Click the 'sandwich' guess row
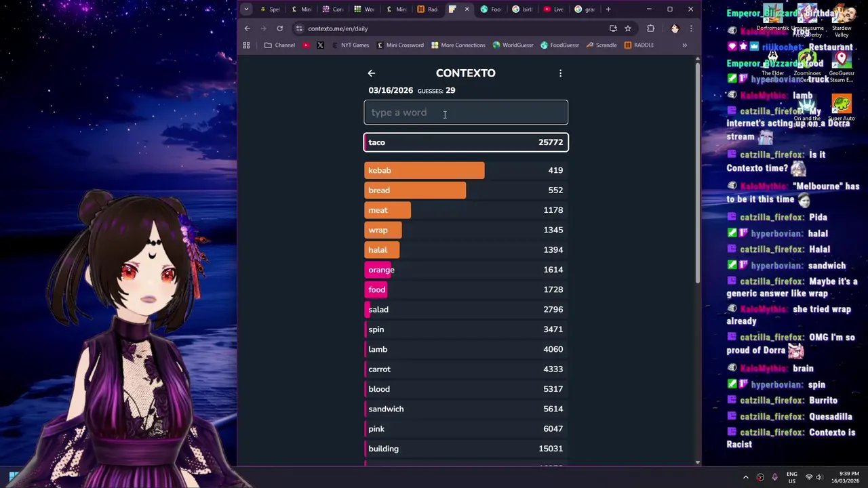The width and height of the screenshot is (868, 488). 466,409
